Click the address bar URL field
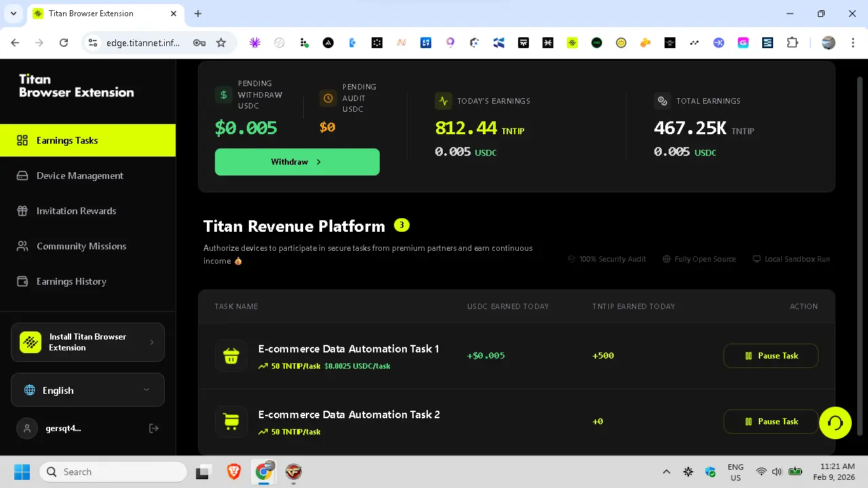 pos(143,43)
